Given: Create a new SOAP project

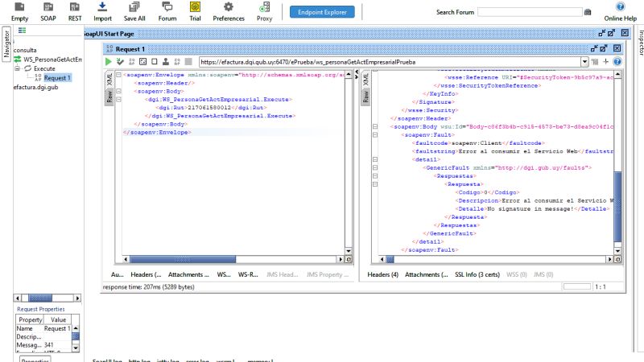Looking at the screenshot, I should pyautogui.click(x=48, y=12).
